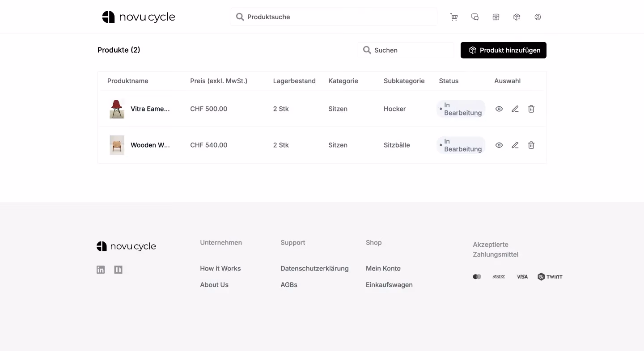Screen dimensions: 644x351
Task: View the Vitra Eames product with eye icon
Action: point(499,109)
